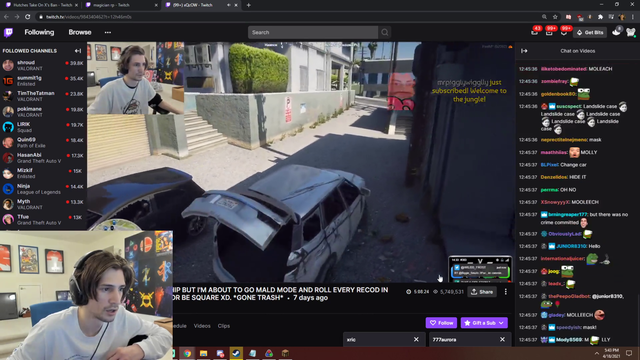Viewport: 640px width, 360px height.
Task: Bookmark the page with the star icon
Action: pyautogui.click(x=555, y=17)
